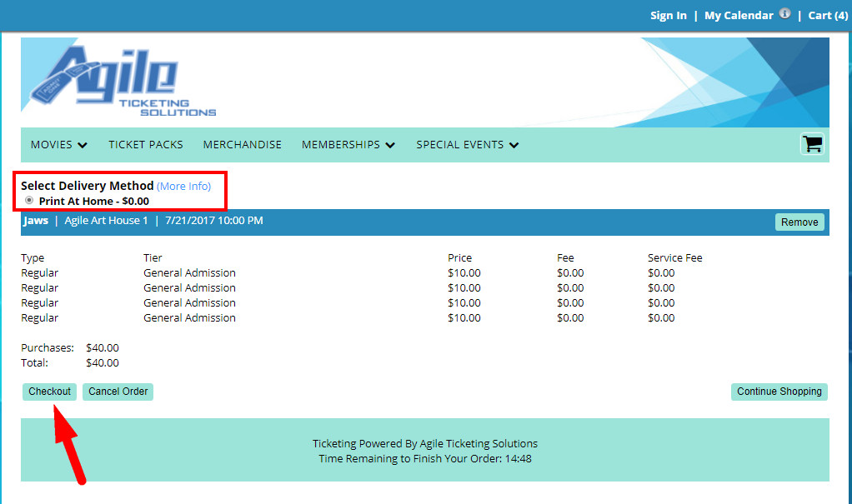
Task: Click Time Remaining to Finish Your Order text
Action: (425, 458)
